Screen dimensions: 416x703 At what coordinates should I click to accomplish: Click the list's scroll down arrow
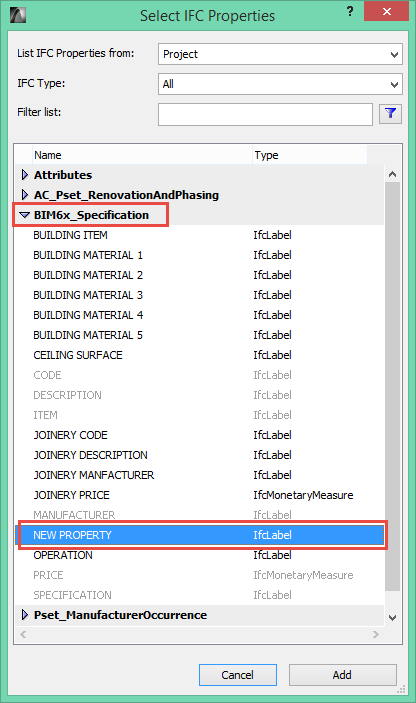pos(392,618)
